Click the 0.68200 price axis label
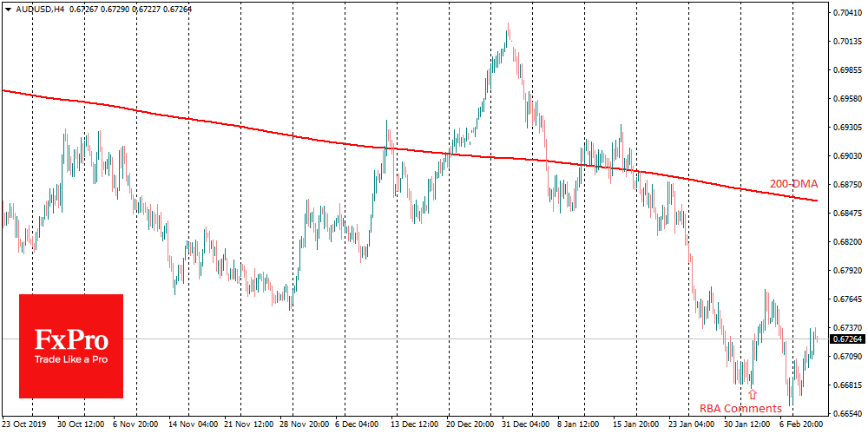The image size is (868, 434). pos(846,242)
